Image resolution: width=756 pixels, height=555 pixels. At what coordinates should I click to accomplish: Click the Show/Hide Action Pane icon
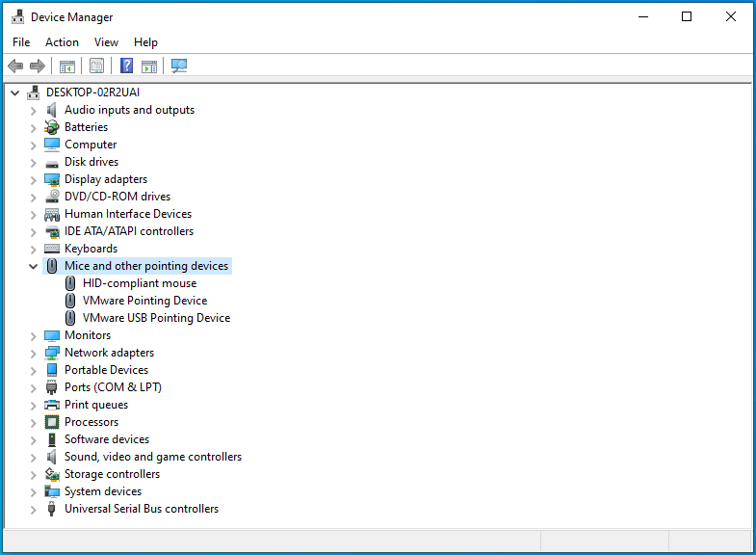pyautogui.click(x=149, y=66)
